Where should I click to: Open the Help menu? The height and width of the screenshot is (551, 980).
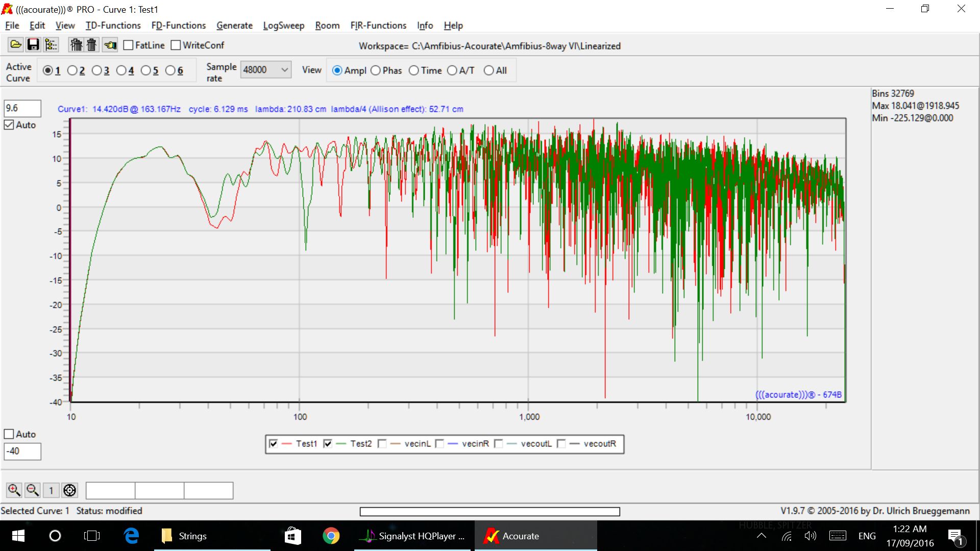pyautogui.click(x=453, y=26)
